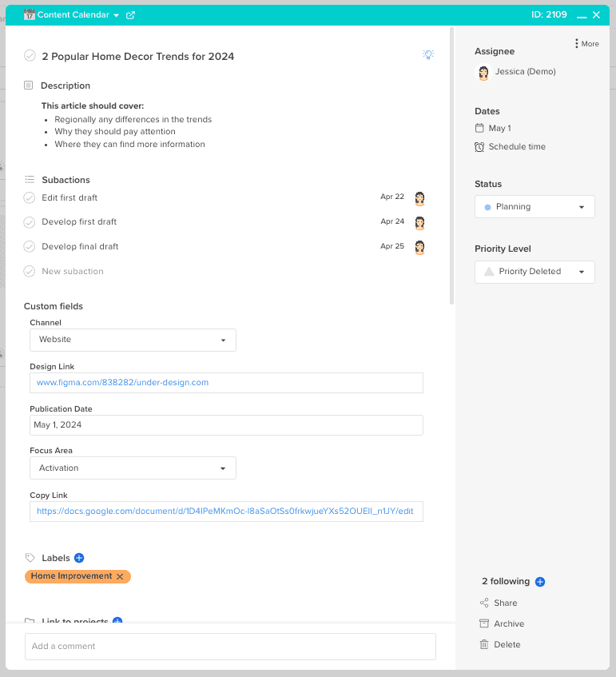Expand the Focus Area Activation dropdown
The height and width of the screenshot is (677, 616).
(133, 468)
